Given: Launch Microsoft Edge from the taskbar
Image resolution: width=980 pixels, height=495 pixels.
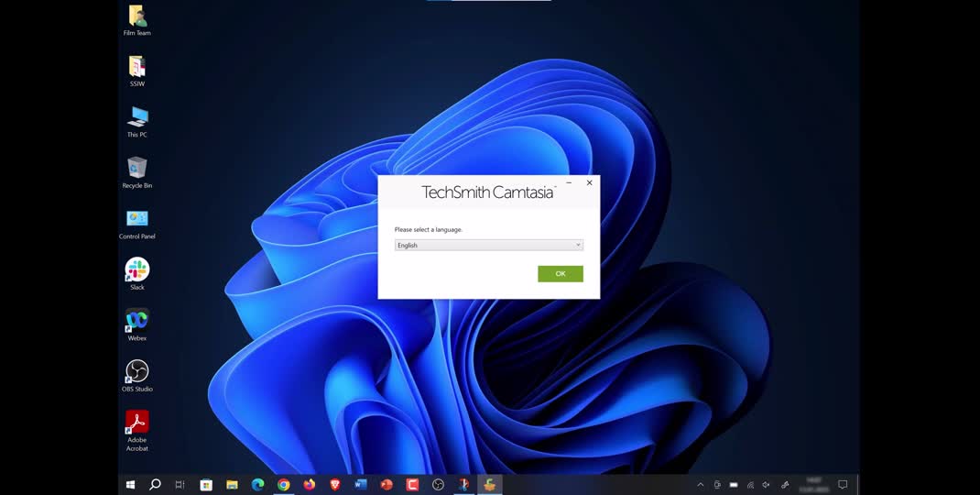Looking at the screenshot, I should [257, 484].
